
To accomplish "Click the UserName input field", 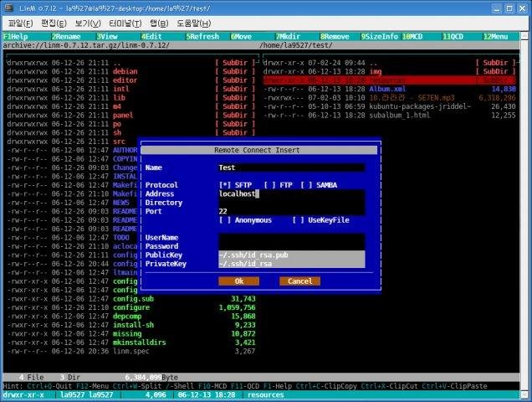I will click(x=292, y=238).
